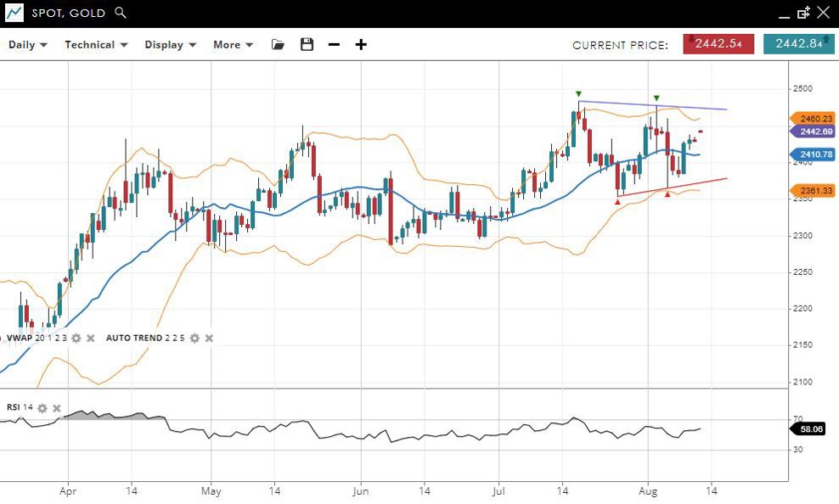
Task: Open VWAP indicator settings gear
Action: pos(76,338)
